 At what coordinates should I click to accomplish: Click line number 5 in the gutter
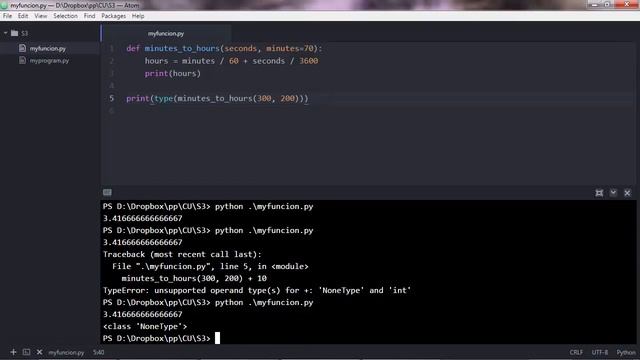click(x=111, y=98)
